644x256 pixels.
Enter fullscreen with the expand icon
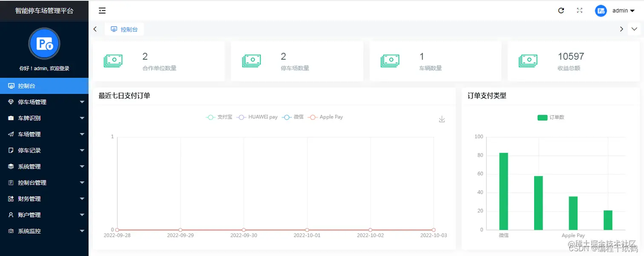click(x=580, y=11)
